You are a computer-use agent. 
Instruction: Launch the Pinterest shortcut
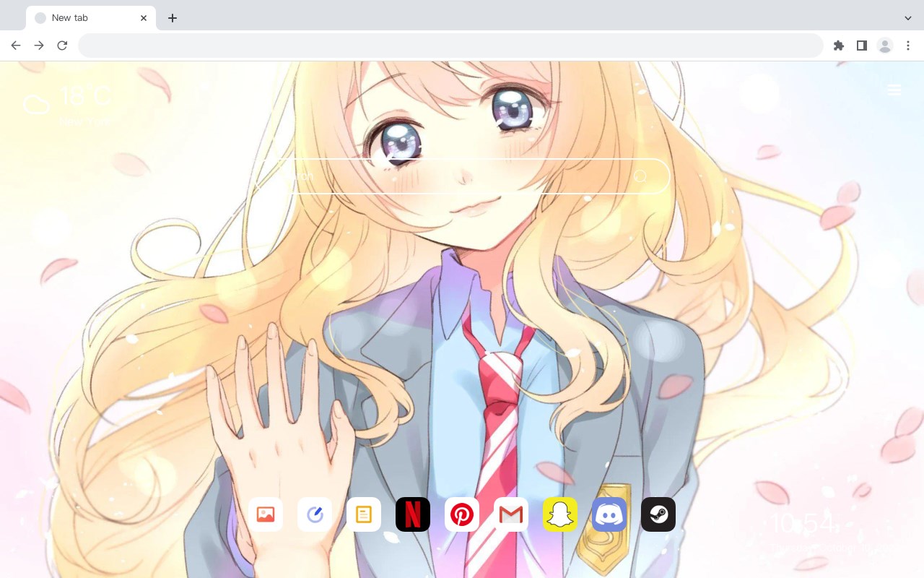point(462,514)
